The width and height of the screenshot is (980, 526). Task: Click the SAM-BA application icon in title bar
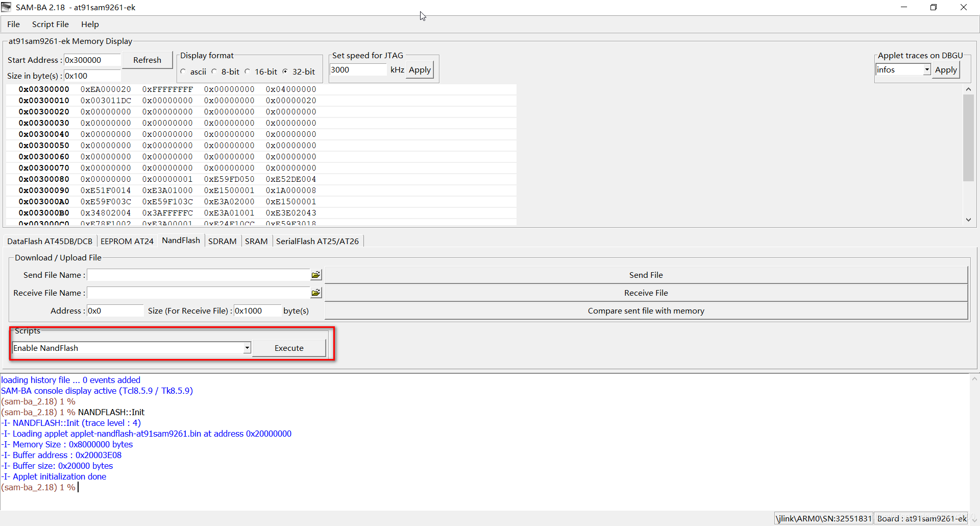pyautogui.click(x=6, y=7)
